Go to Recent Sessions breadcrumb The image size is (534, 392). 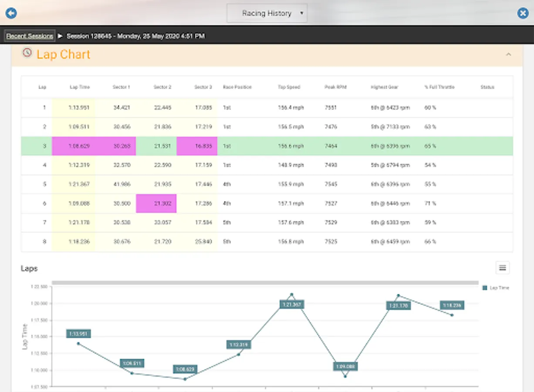tap(30, 36)
